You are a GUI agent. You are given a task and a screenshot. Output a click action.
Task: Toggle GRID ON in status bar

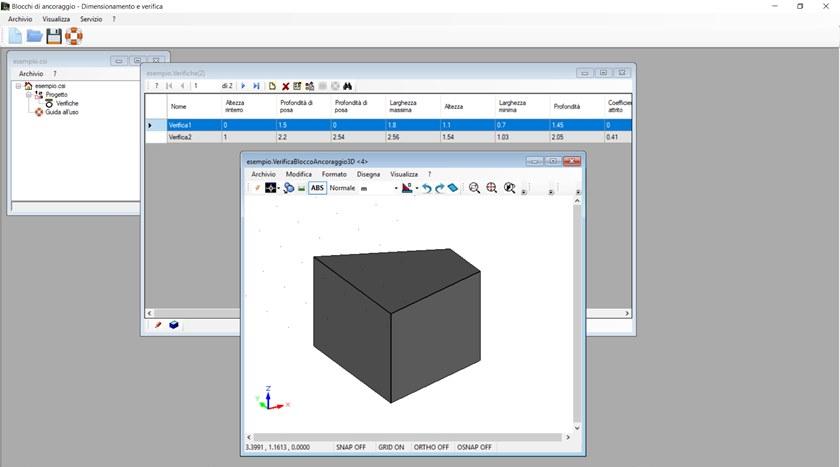pos(393,447)
